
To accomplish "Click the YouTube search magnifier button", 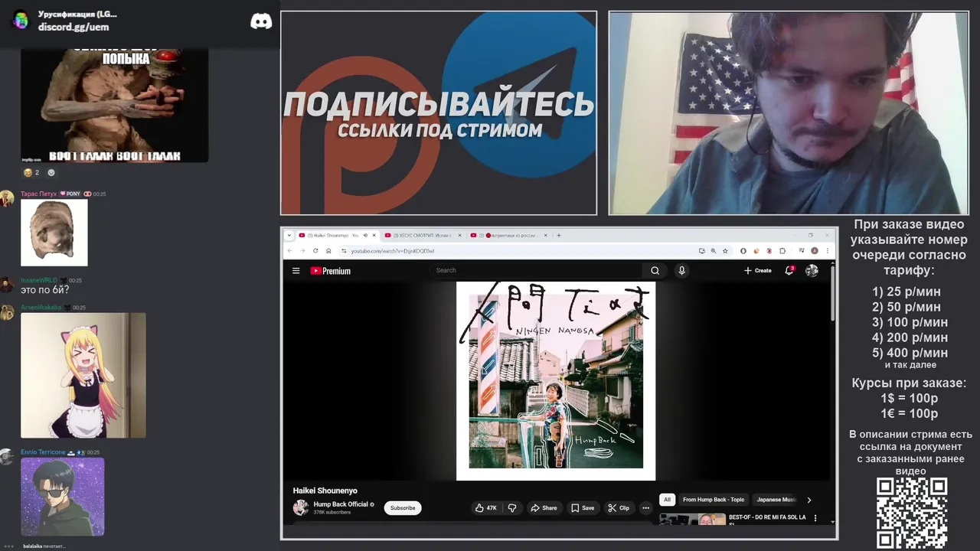I will pos(655,270).
